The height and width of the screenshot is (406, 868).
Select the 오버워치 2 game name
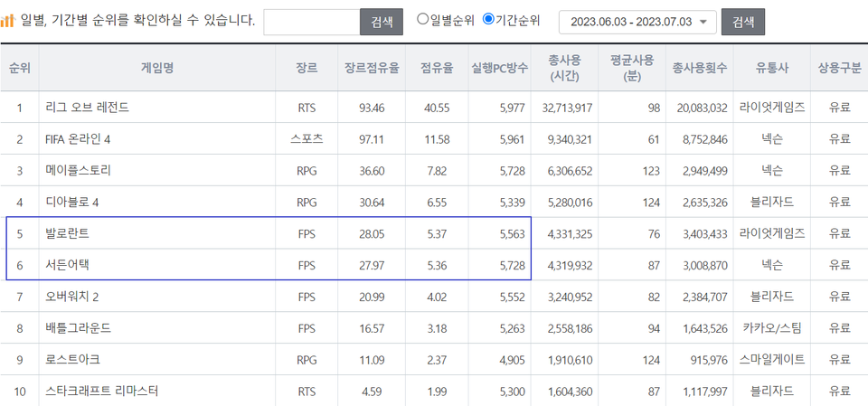[72, 297]
